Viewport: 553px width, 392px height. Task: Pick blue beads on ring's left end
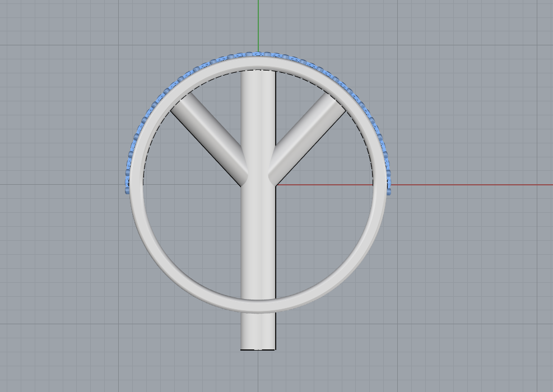[x=127, y=181]
